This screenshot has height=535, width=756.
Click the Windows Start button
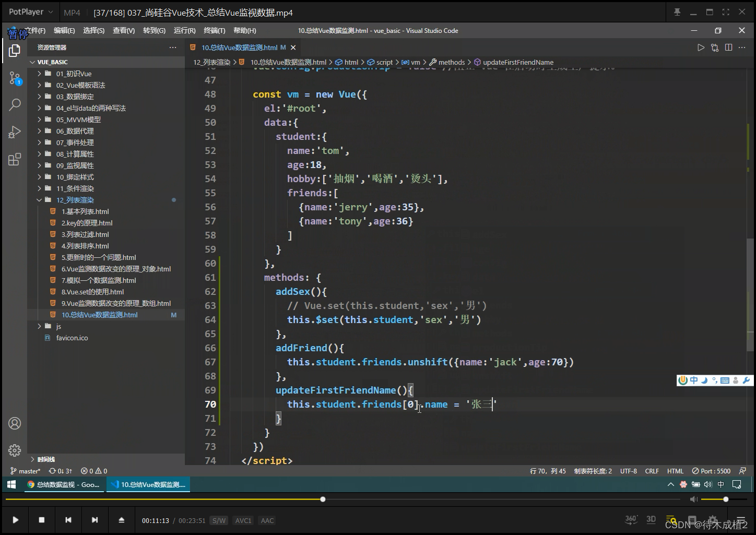[x=11, y=484]
